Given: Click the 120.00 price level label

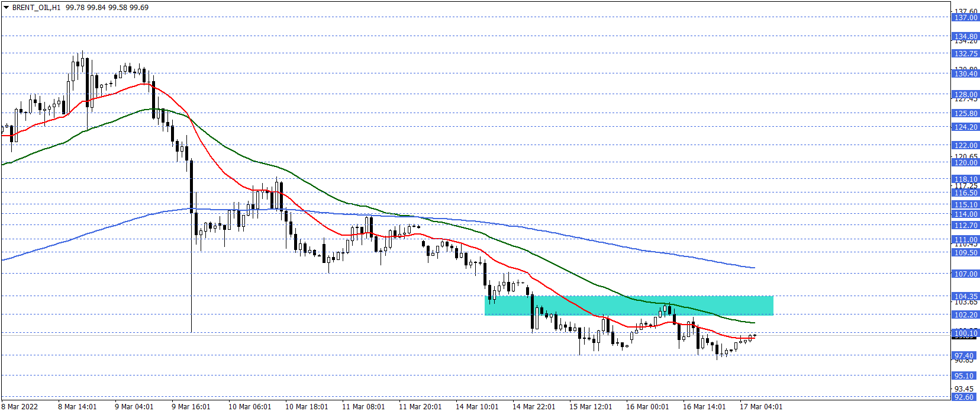Looking at the screenshot, I should pyautogui.click(x=965, y=163).
